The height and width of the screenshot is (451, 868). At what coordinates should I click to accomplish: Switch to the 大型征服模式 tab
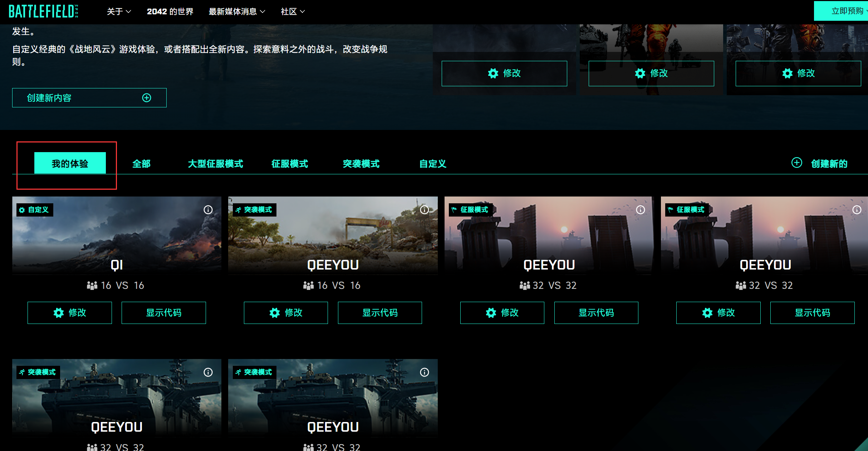215,164
